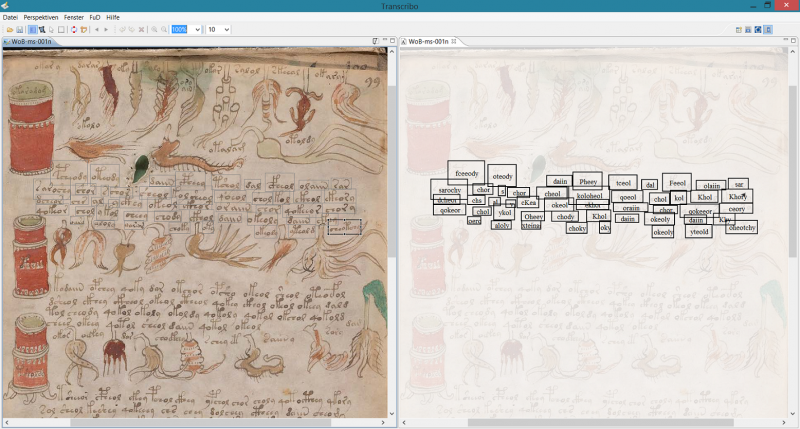
Task: Select the 'fceeody' transcription box
Action: (x=466, y=173)
